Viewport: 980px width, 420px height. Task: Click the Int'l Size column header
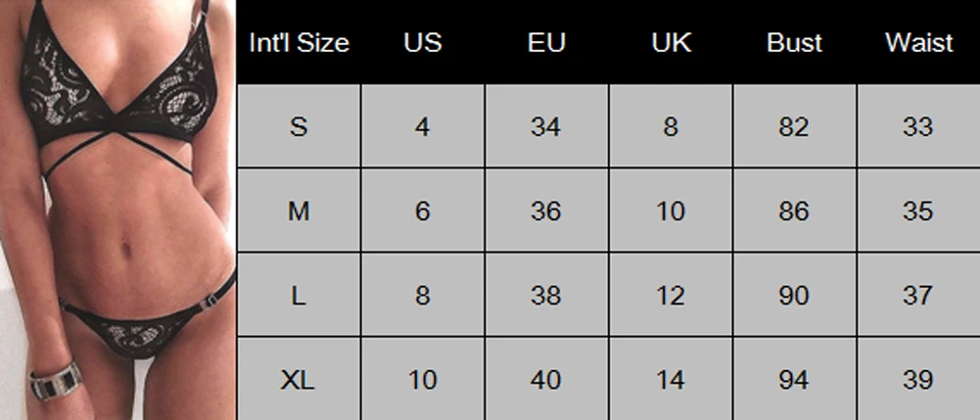299,42
